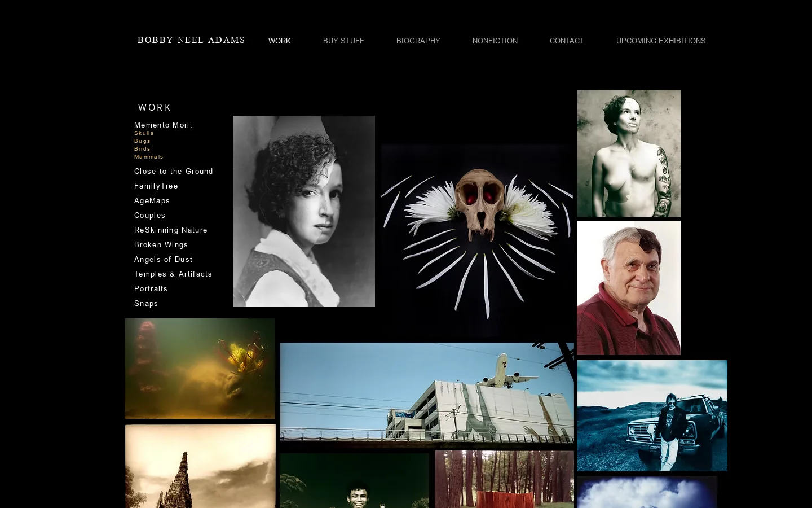This screenshot has height=508, width=812.
Task: Open the Couples gallery
Action: tap(149, 215)
